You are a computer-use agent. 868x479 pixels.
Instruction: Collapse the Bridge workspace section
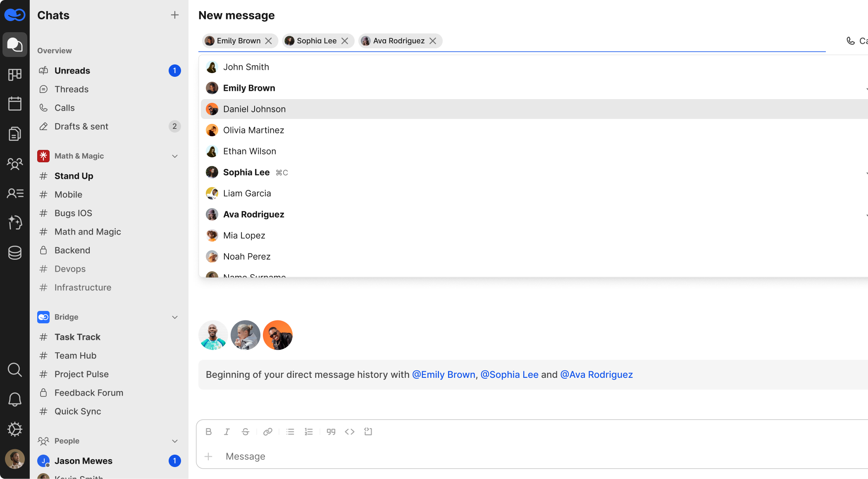(175, 317)
